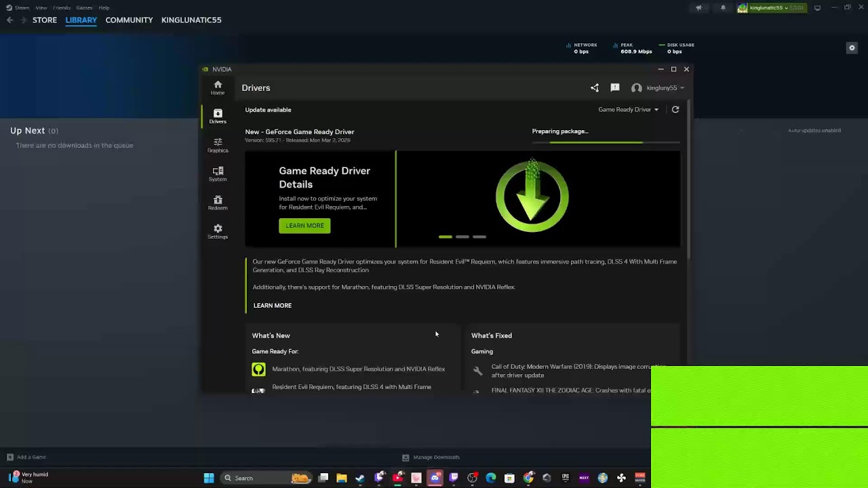Open Steam downloads settings gear
Viewport: 868px width, 488px height.
click(852, 47)
